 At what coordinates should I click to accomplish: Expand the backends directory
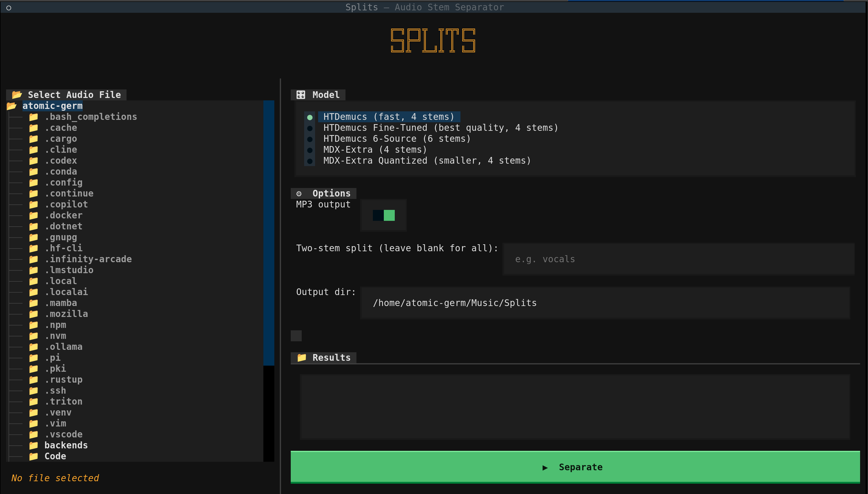66,445
